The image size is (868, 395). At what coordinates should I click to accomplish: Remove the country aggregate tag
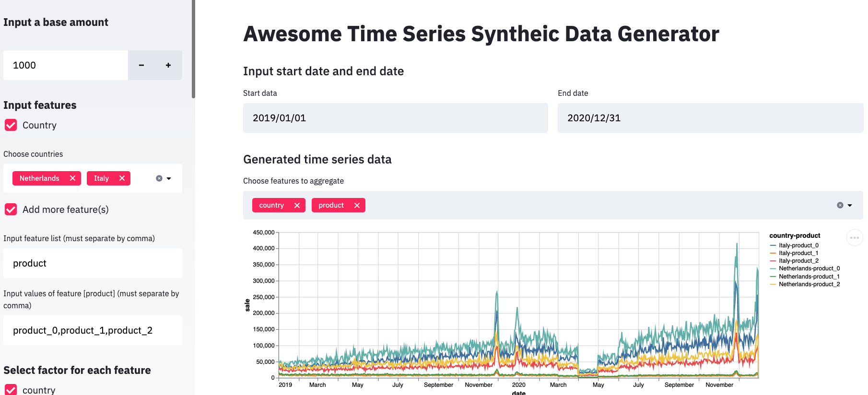tap(297, 205)
